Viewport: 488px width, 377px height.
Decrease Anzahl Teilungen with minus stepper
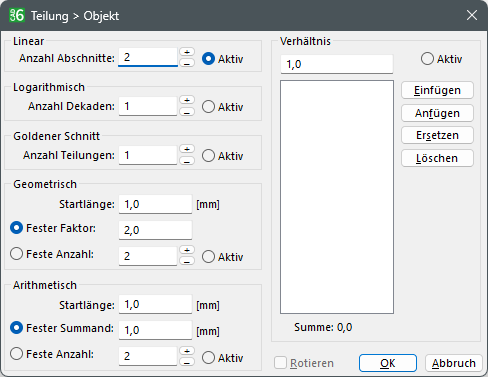[x=187, y=161]
